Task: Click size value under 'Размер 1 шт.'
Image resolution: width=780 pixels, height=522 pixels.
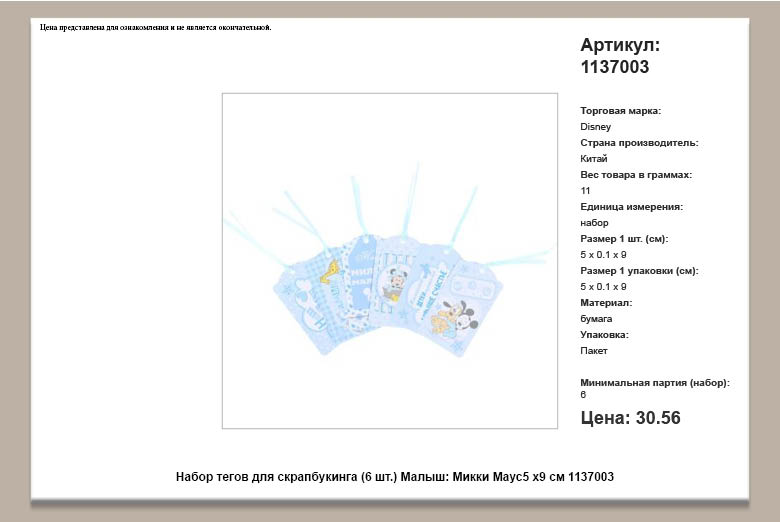Action: point(603,255)
